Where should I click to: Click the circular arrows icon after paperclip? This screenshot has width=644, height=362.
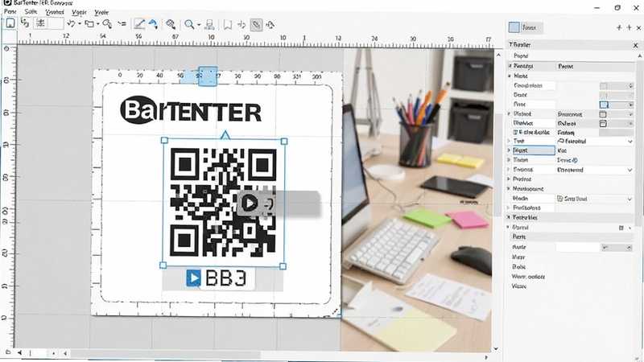click(270, 26)
